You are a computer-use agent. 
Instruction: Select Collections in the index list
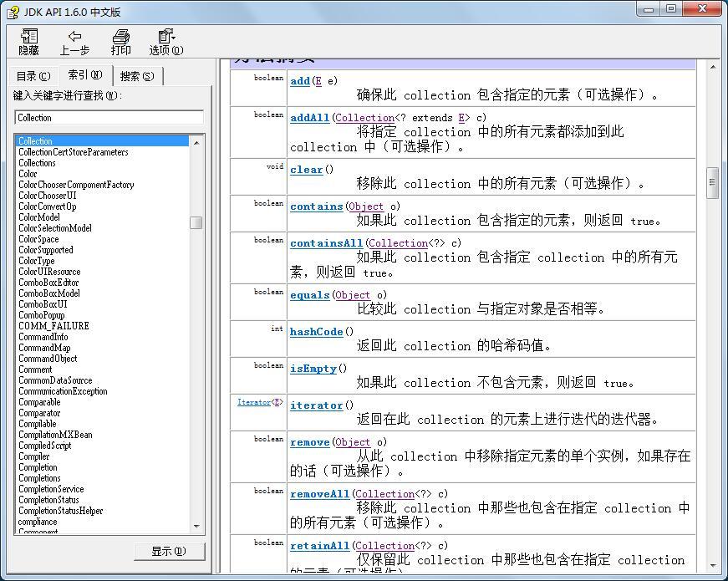[x=37, y=163]
